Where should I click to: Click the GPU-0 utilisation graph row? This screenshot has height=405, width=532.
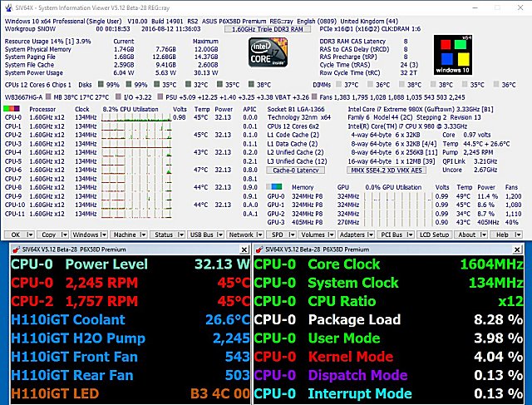(398, 196)
